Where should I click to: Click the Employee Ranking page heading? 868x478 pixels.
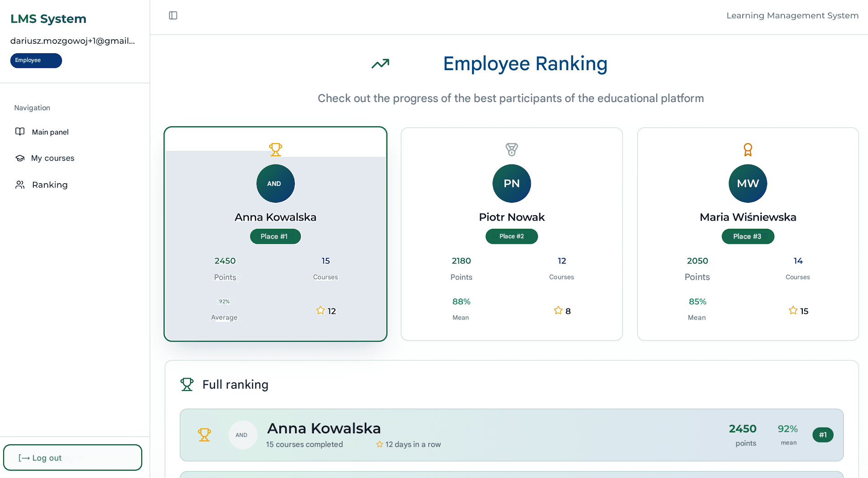[525, 64]
